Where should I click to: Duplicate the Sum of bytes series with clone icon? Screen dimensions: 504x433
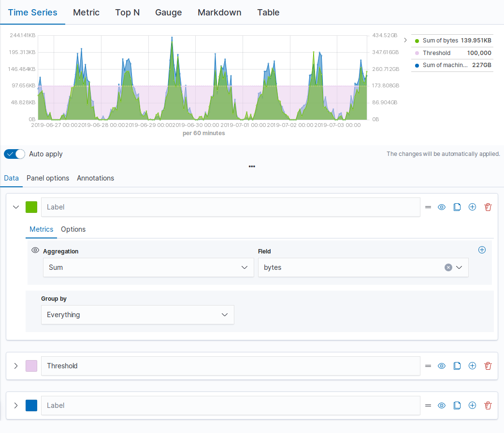click(457, 207)
